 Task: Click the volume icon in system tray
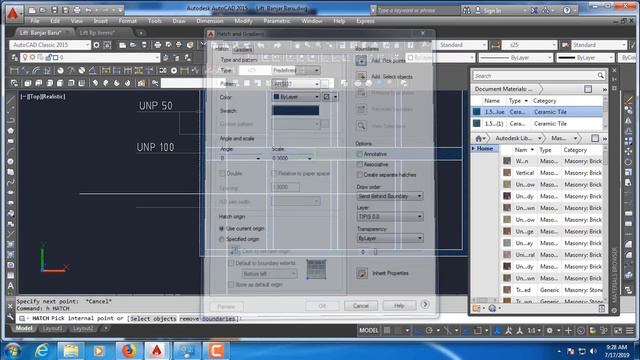click(x=593, y=351)
